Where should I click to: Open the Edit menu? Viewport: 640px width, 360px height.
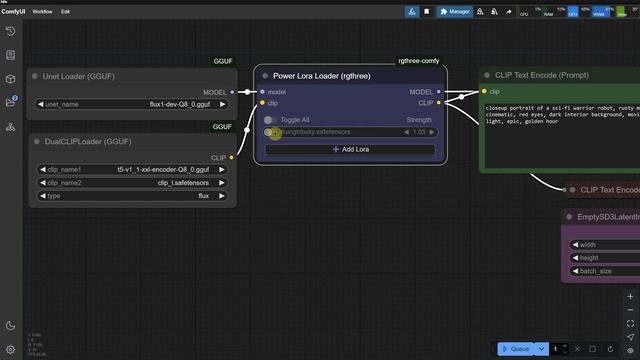pyautogui.click(x=65, y=12)
